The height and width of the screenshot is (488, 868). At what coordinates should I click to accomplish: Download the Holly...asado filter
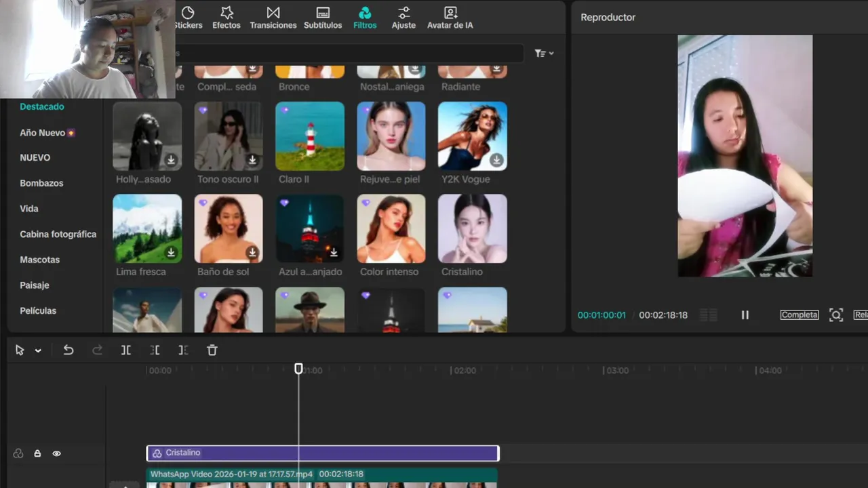click(172, 160)
